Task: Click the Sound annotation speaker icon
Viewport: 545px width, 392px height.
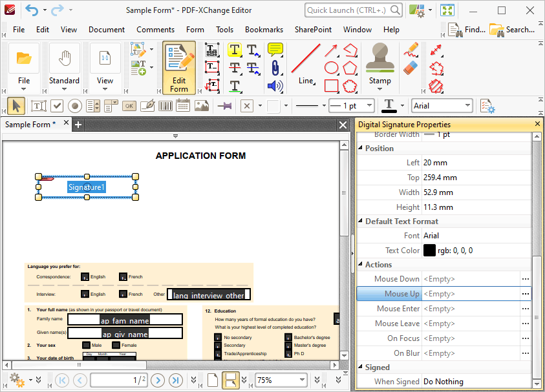Action: point(275,86)
